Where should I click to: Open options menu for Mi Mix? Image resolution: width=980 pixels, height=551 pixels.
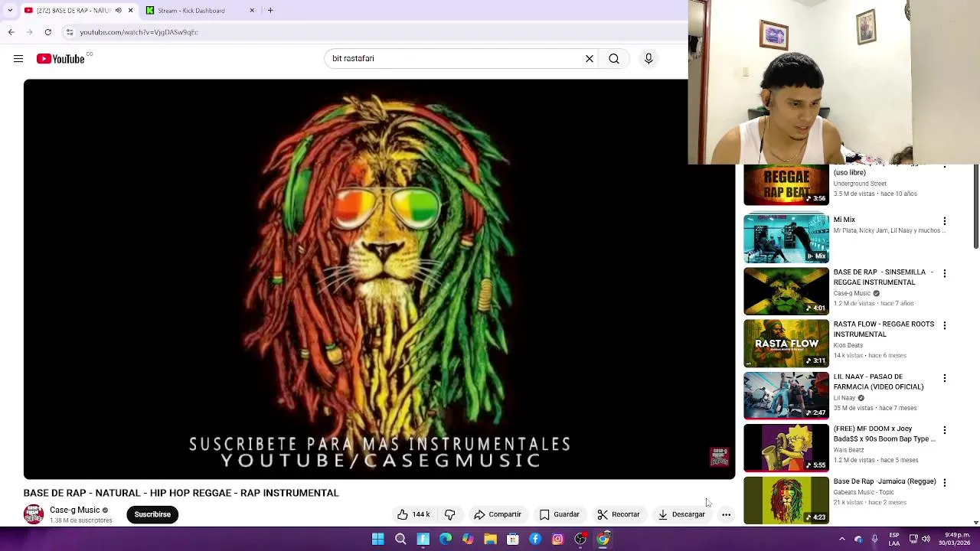[x=945, y=221]
